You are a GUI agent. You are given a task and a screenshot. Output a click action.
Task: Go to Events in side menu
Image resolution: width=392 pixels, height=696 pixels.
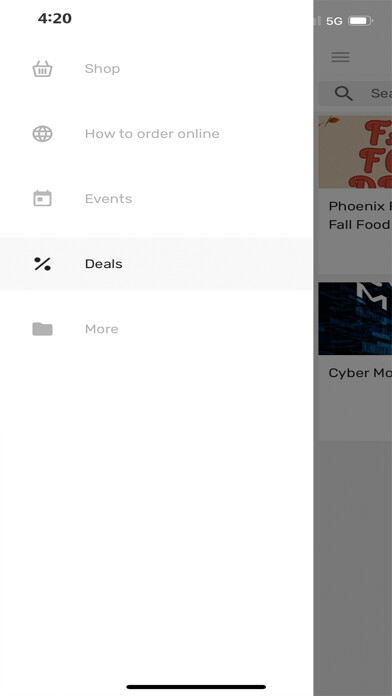click(x=156, y=198)
